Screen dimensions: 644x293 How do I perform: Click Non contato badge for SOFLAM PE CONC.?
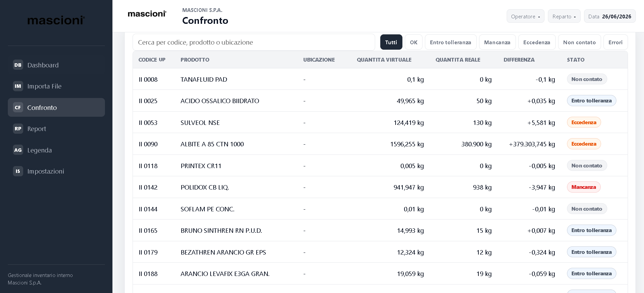587,209
